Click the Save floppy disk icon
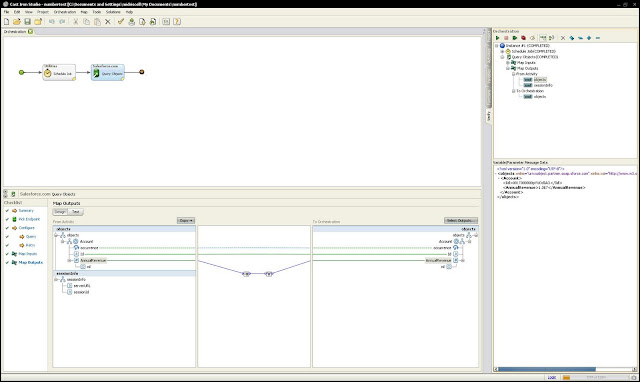This screenshot has width=640, height=382. (27, 22)
